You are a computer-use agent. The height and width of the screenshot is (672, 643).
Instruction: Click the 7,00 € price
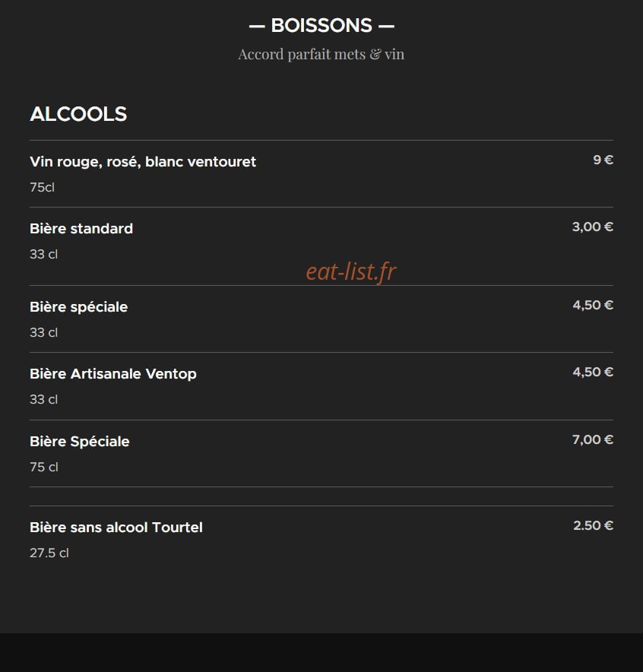click(593, 439)
